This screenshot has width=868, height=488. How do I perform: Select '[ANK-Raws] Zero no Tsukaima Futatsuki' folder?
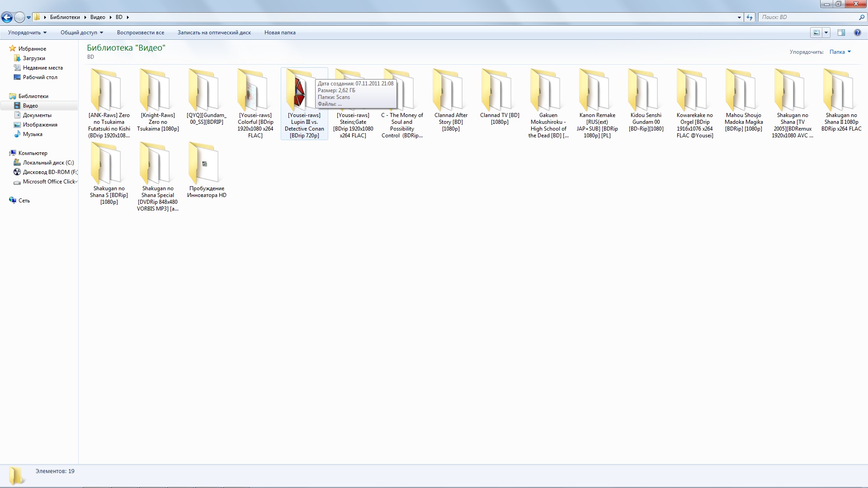[x=109, y=103]
